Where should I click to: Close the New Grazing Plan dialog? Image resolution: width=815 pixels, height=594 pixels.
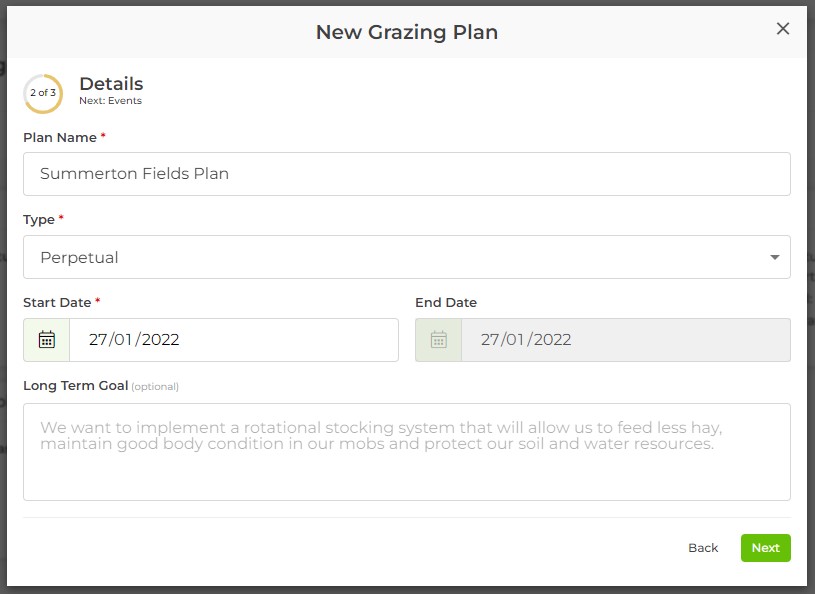[783, 29]
